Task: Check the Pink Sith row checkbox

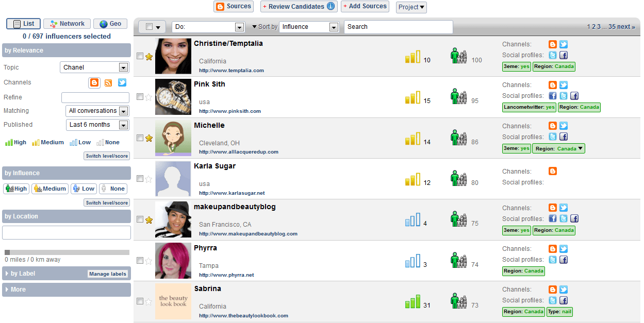Action: [x=140, y=97]
